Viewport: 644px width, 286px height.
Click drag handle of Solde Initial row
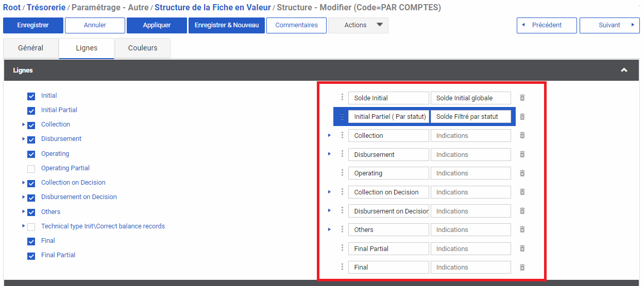342,97
